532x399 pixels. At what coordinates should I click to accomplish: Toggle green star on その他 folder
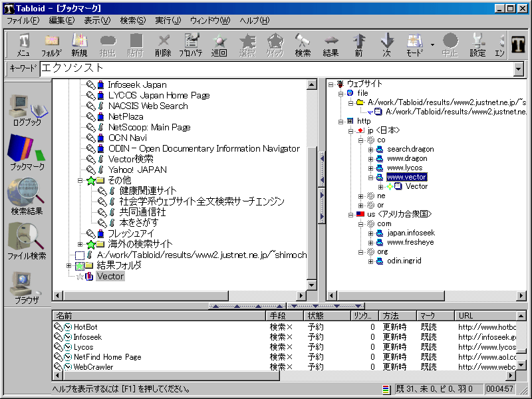[x=91, y=180]
